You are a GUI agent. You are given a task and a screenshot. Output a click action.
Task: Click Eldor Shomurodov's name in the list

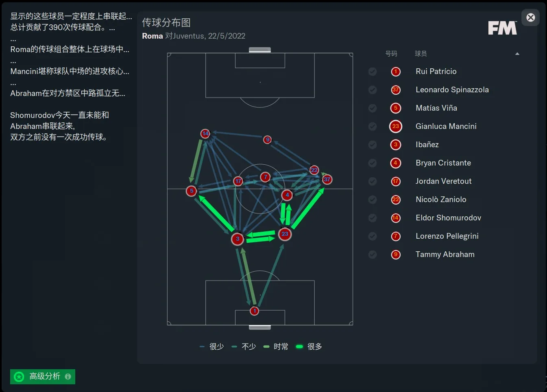[448, 218]
